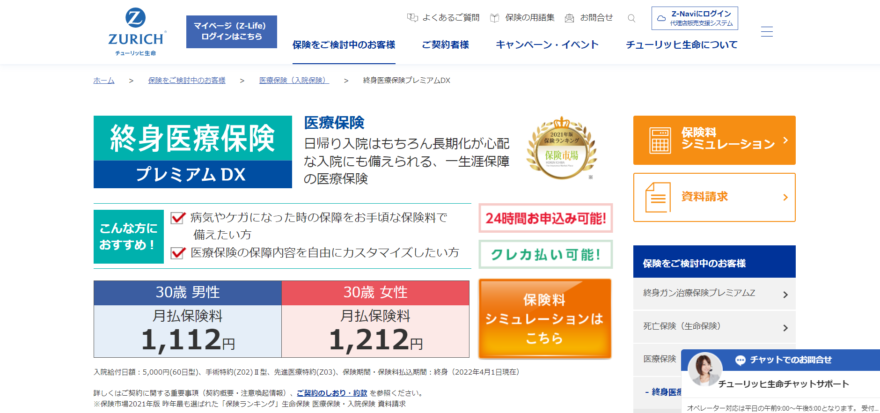Click the 保険市場 2021 ranking gold badge
Viewport: 880px width, 413px height.
coord(562,148)
